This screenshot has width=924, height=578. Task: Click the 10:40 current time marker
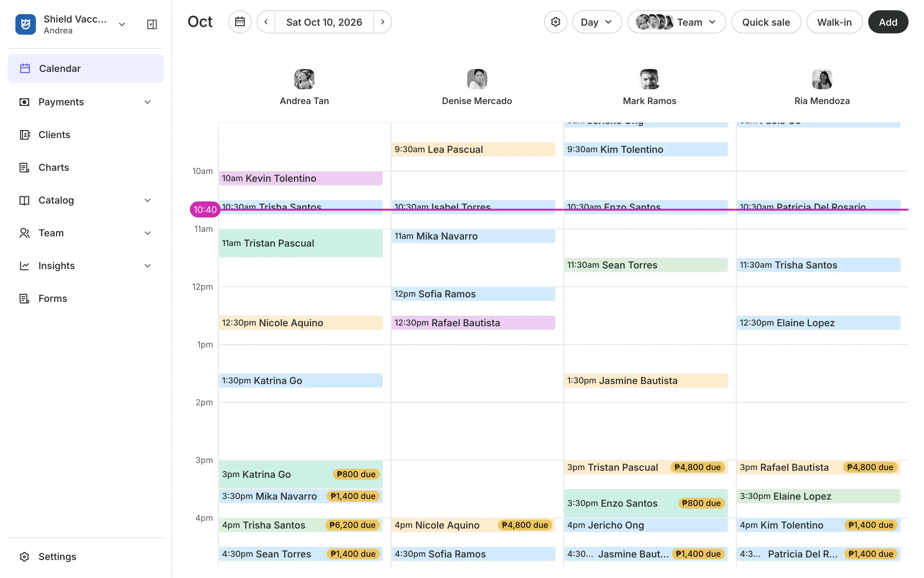205,209
